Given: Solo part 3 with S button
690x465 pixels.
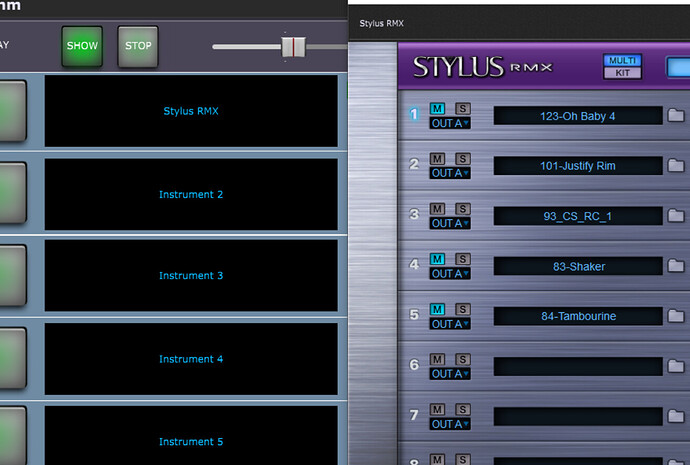Looking at the screenshot, I should (x=462, y=209).
